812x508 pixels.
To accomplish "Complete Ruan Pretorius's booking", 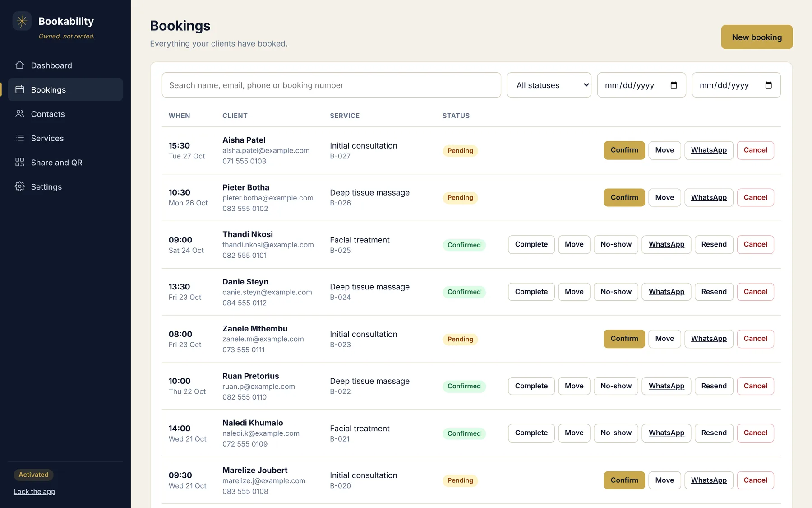I will click(x=531, y=386).
